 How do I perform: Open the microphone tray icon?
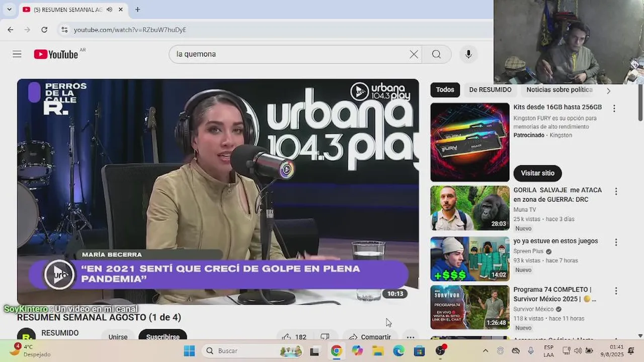[531, 351]
